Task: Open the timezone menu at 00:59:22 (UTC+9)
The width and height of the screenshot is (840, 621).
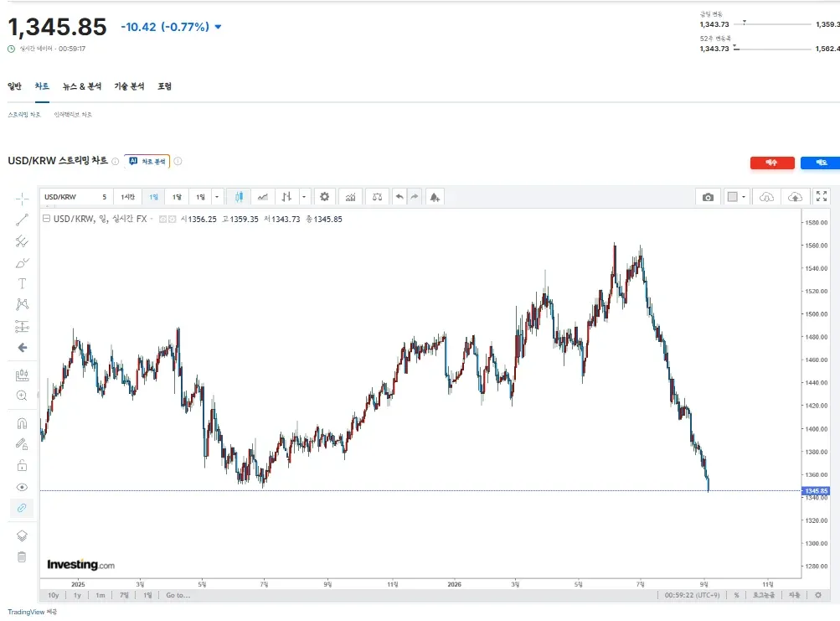Action: coord(692,595)
